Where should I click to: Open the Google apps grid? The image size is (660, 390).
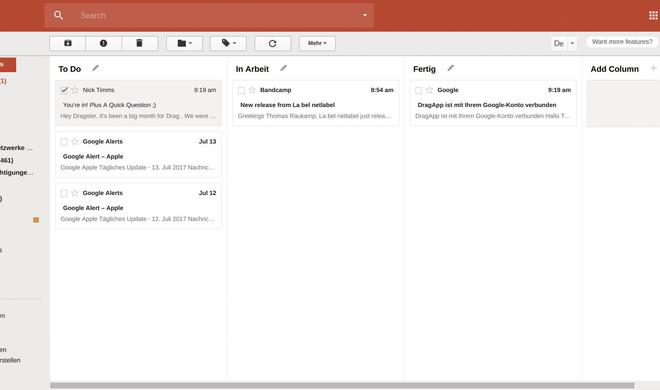point(653,16)
